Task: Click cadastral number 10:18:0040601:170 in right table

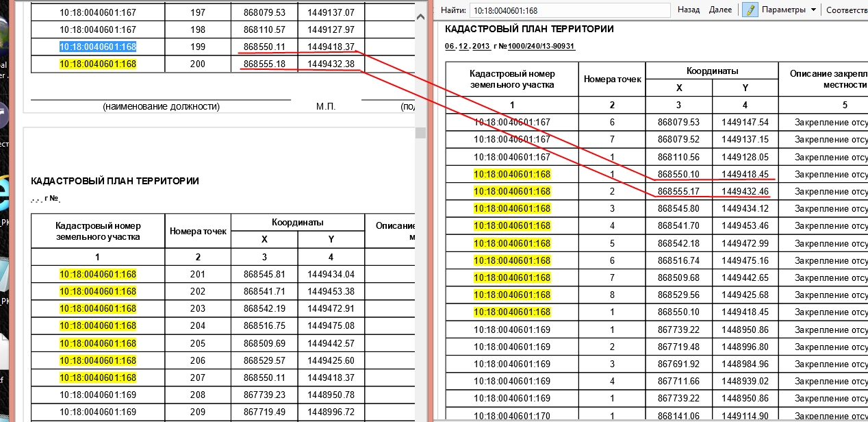Action: pos(512,415)
